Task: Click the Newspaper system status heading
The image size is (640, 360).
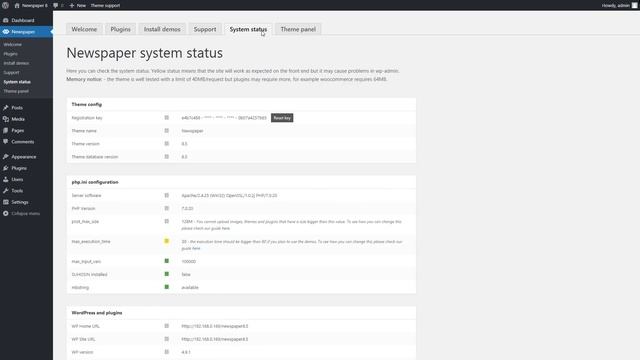Action: coord(144,53)
